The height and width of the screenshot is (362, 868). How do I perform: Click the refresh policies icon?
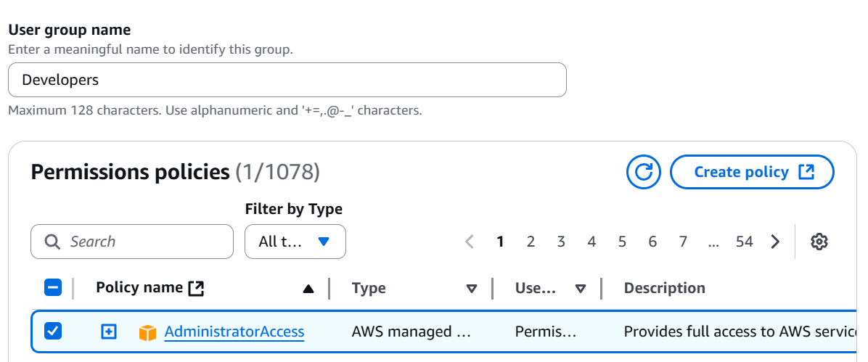pyautogui.click(x=644, y=172)
